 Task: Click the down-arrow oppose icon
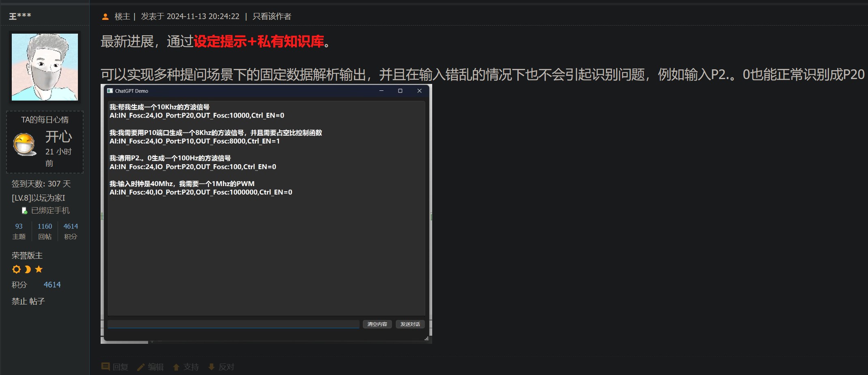click(x=211, y=367)
